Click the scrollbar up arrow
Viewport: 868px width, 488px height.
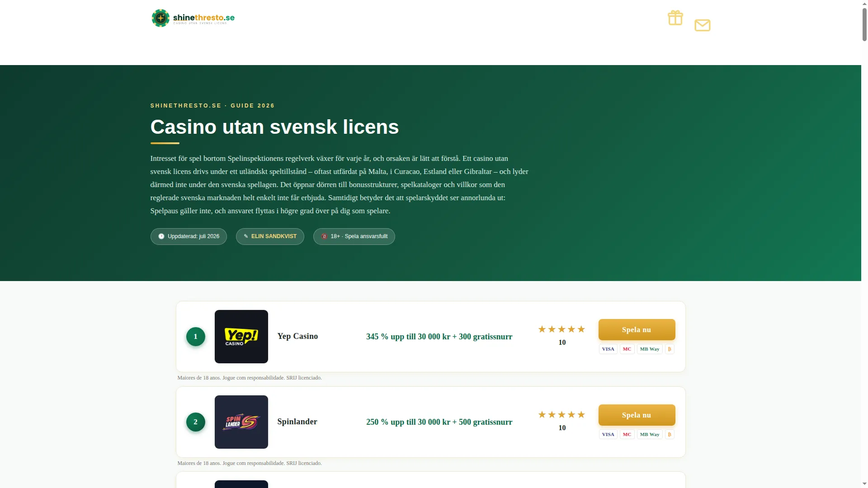point(864,4)
